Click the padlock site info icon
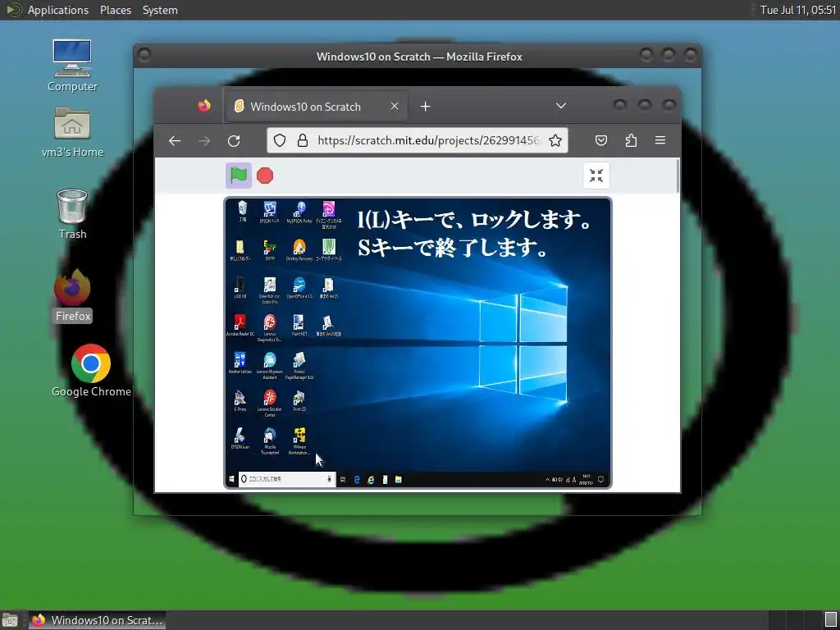The height and width of the screenshot is (630, 840). click(x=303, y=140)
